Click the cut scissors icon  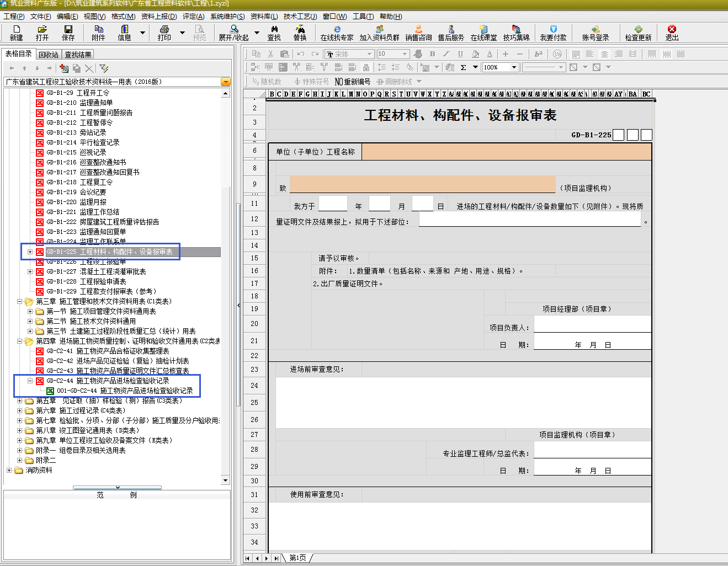pyautogui.click(x=270, y=54)
